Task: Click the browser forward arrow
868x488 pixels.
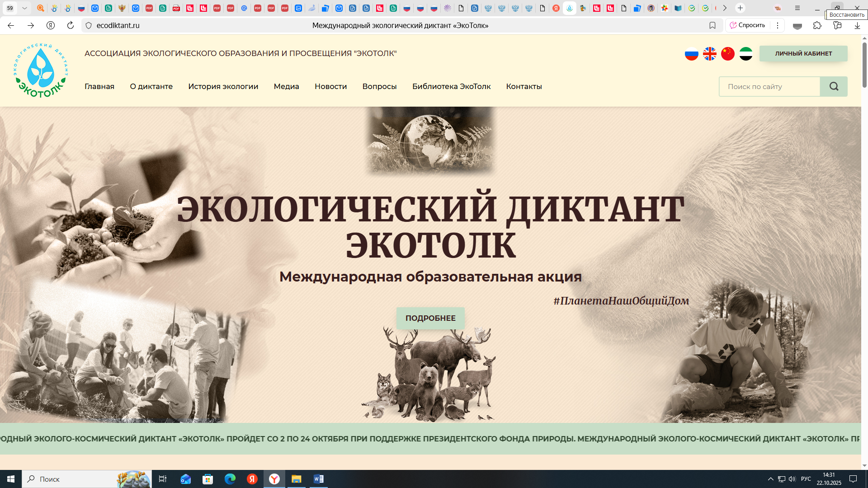Action: click(x=31, y=25)
